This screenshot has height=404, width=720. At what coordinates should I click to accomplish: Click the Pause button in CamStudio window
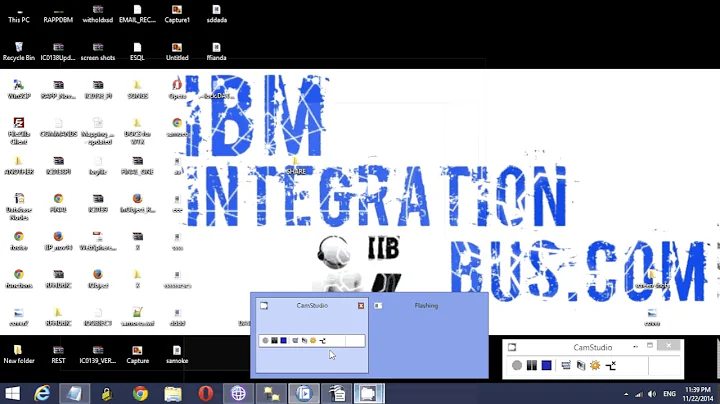click(532, 365)
